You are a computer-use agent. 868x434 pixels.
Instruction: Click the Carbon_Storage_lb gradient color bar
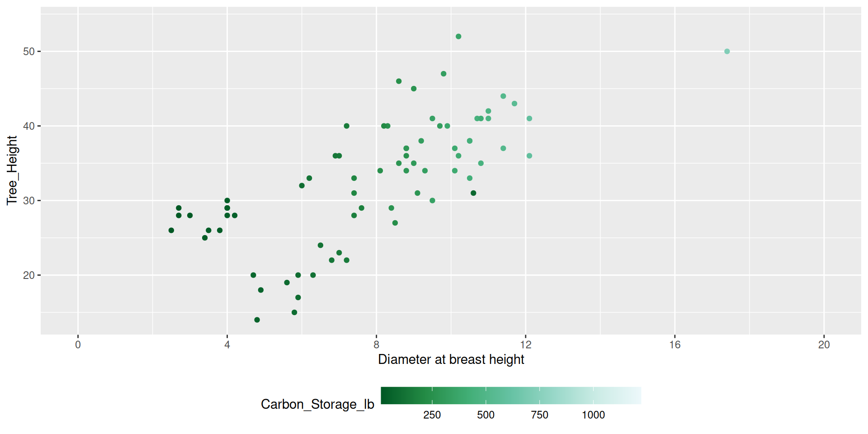click(511, 396)
